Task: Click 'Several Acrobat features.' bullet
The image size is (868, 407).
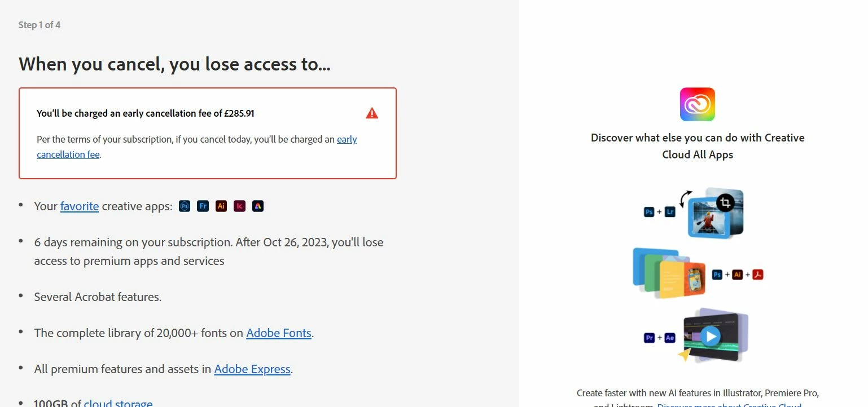Action: tap(98, 297)
